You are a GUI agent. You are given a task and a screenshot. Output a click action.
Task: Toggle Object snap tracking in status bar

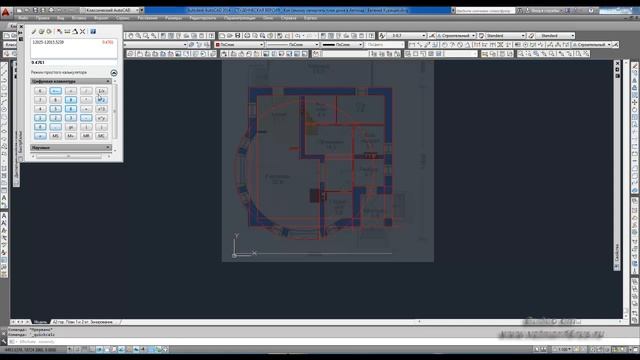point(121,349)
